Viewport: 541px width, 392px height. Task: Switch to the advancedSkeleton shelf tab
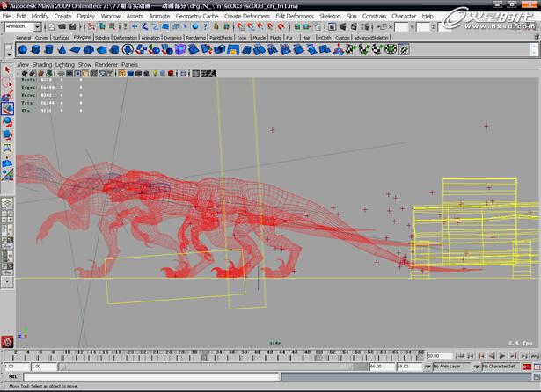(371, 37)
